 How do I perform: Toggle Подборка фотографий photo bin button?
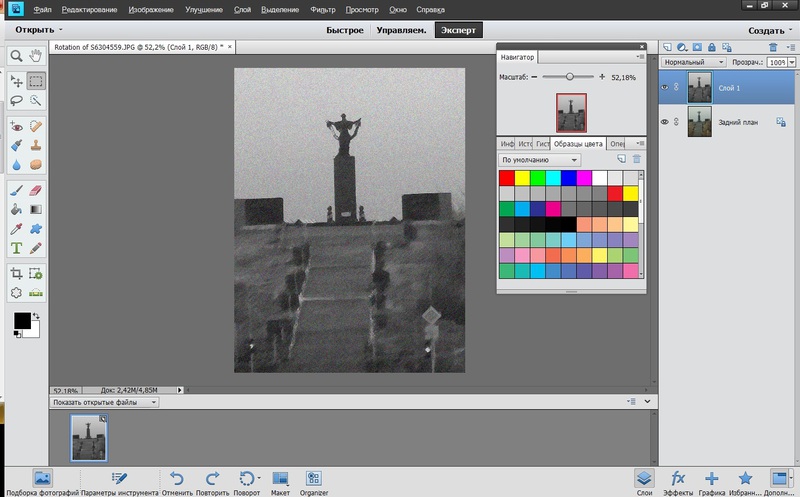coord(43,482)
